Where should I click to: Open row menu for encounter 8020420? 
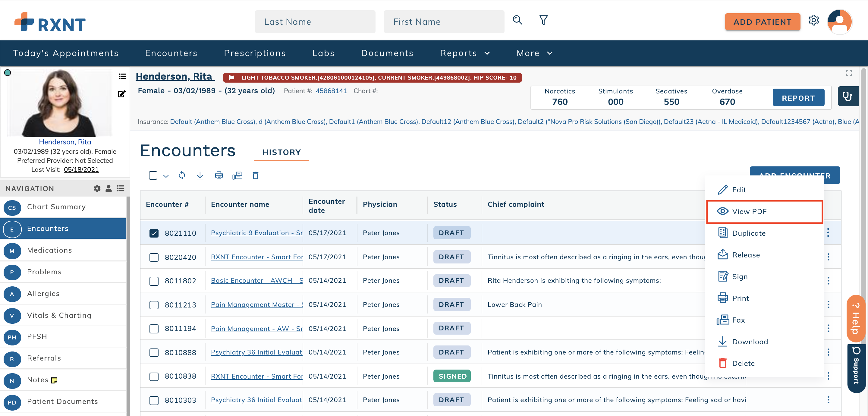(828, 257)
